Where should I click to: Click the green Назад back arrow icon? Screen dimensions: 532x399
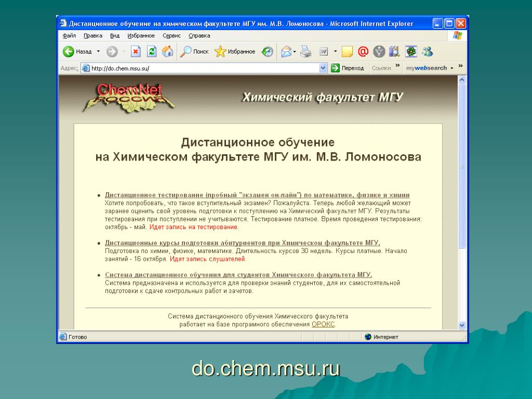[69, 51]
